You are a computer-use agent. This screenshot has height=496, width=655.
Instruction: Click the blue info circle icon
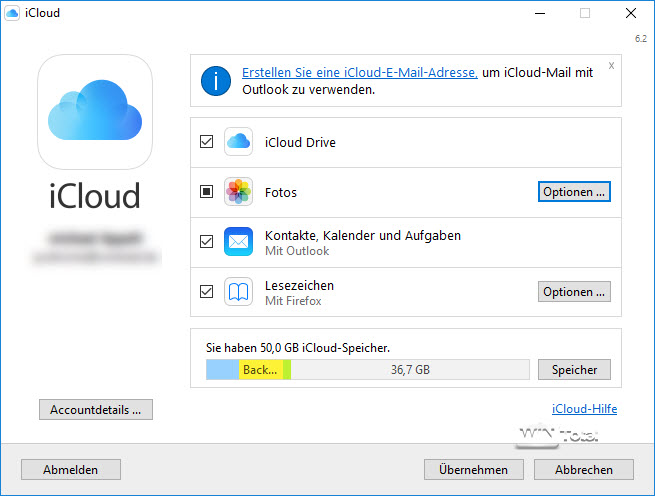(216, 81)
